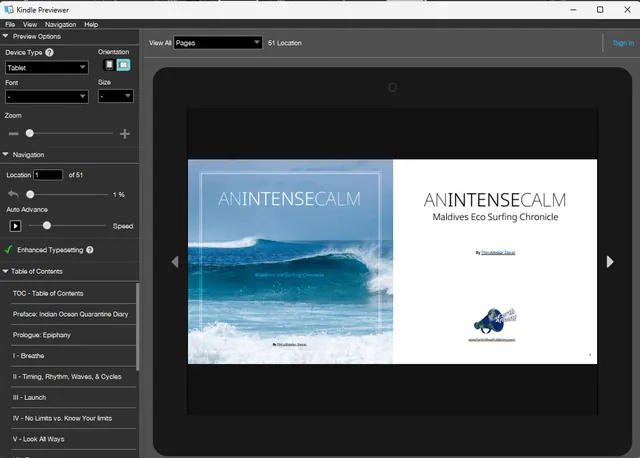Toggle Enhanced Typesetting checkmark
This screenshot has height=458, width=640.
point(8,249)
